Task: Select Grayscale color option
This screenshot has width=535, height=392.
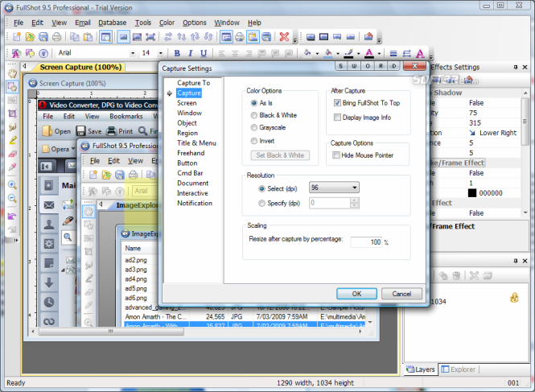Action: (254, 128)
